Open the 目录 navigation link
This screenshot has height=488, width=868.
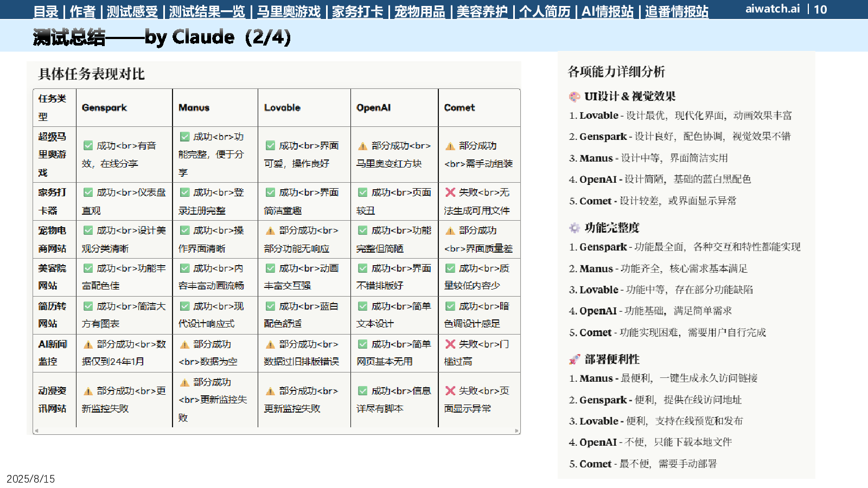pyautogui.click(x=46, y=11)
